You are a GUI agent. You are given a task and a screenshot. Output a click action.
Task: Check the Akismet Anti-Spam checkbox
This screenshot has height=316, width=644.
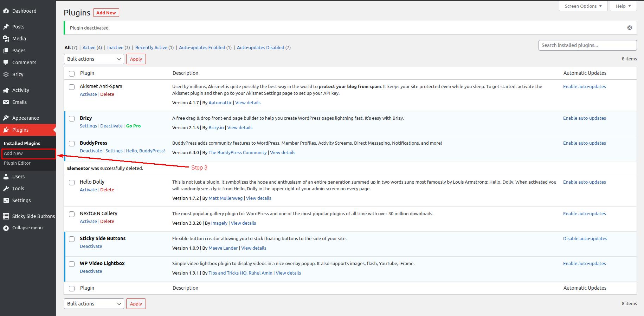pos(72,87)
